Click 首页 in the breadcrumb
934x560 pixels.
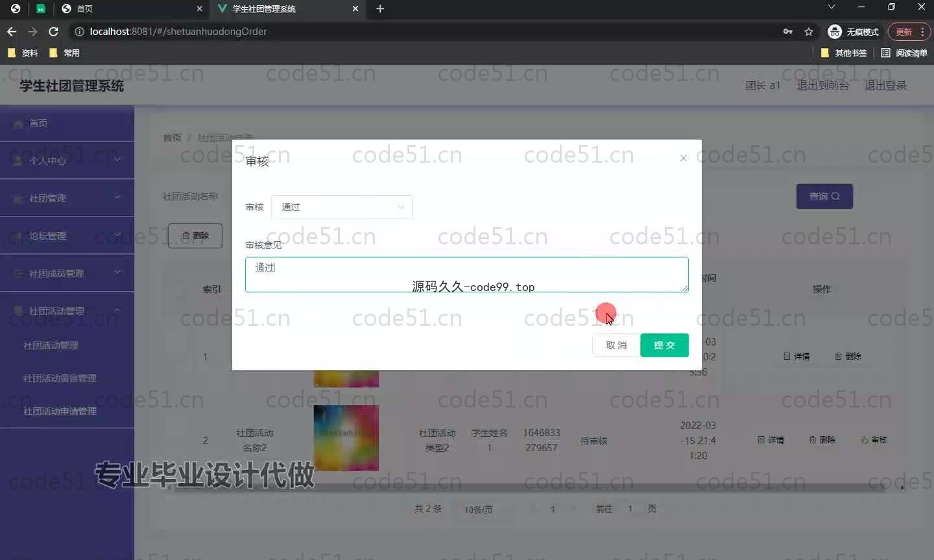[172, 137]
